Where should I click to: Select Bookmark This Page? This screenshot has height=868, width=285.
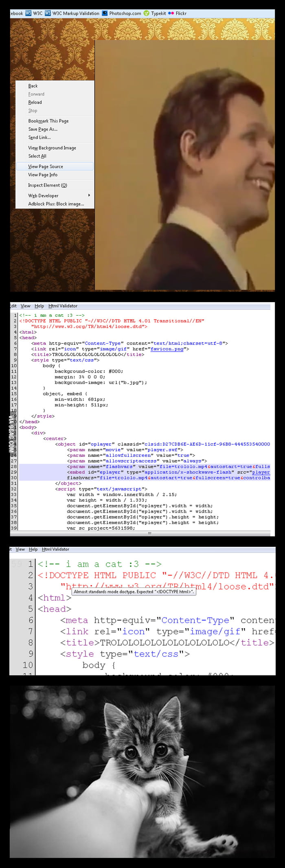48,121
